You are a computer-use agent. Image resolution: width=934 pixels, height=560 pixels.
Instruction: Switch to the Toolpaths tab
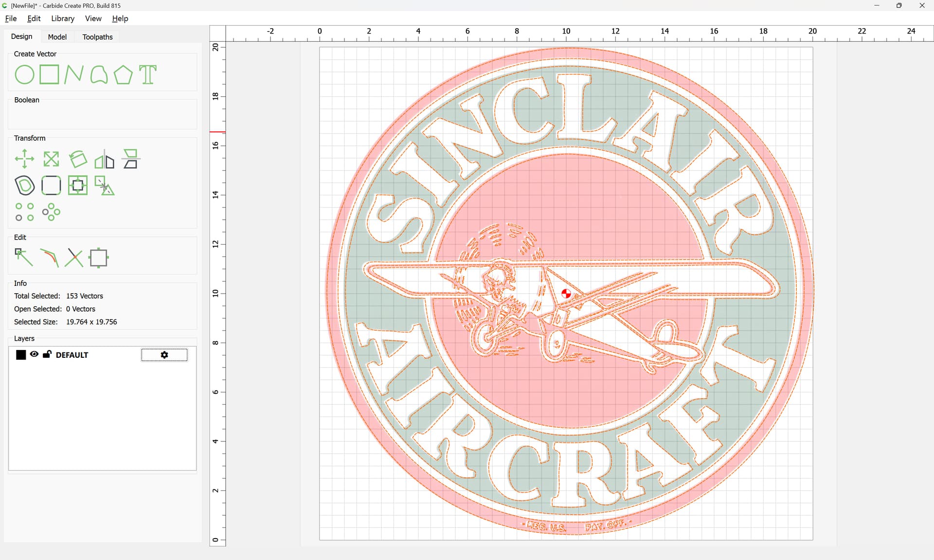[x=97, y=37]
